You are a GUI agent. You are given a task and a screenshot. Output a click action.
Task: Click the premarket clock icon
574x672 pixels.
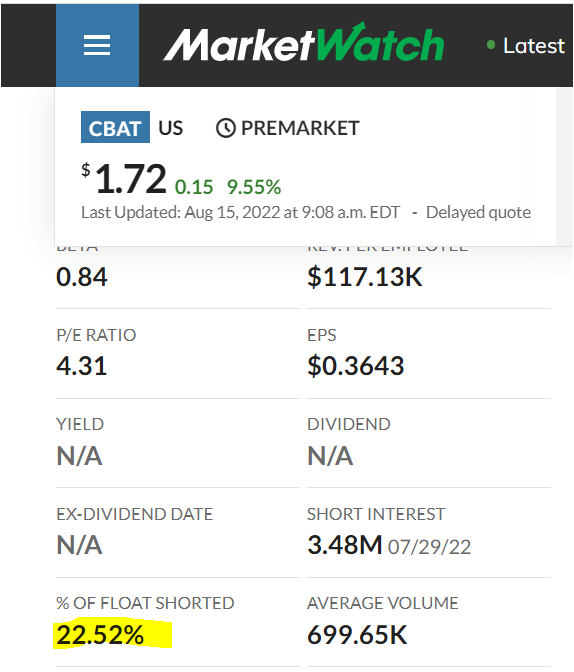pyautogui.click(x=225, y=128)
